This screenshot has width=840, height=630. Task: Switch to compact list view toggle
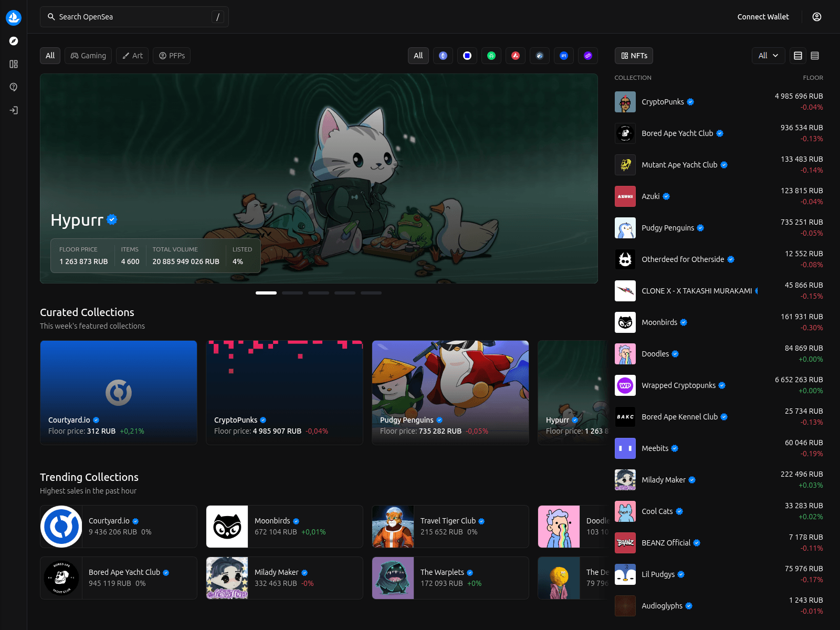tap(815, 56)
